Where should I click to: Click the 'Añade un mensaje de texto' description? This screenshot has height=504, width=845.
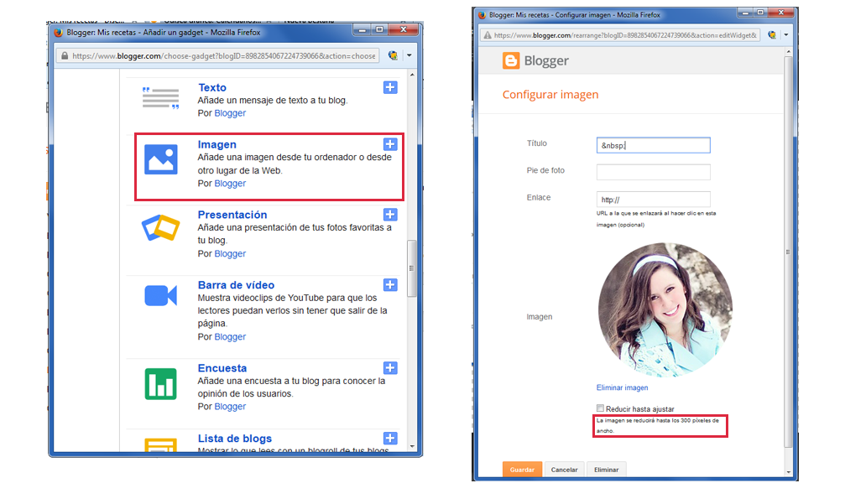coord(273,100)
